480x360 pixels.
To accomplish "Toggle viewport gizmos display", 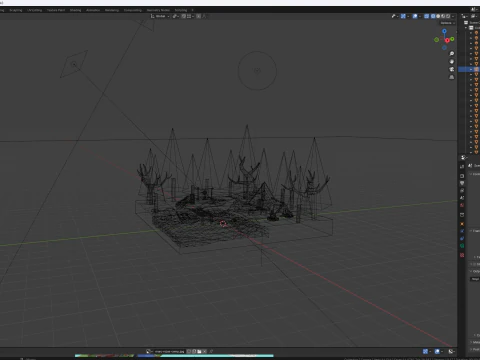I will [403, 16].
